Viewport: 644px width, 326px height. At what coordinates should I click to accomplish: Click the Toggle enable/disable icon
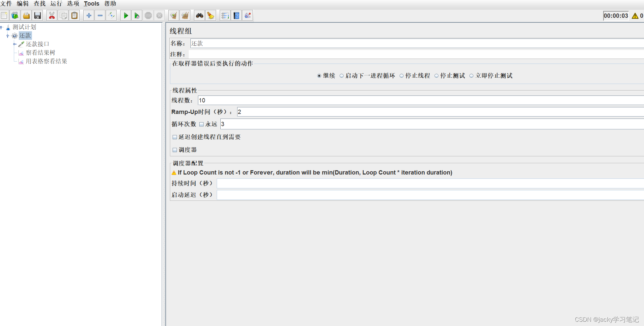pos(111,15)
